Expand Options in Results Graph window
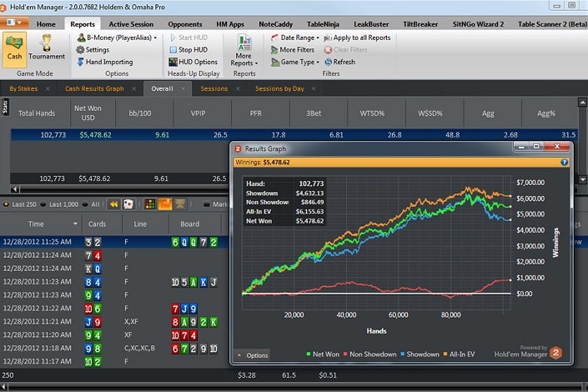The image size is (588, 392). (252, 355)
